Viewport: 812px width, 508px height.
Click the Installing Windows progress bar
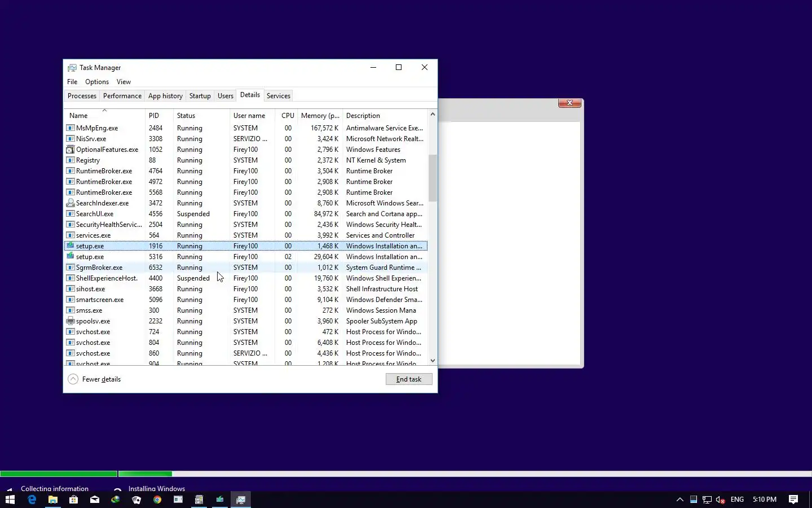pyautogui.click(x=465, y=474)
